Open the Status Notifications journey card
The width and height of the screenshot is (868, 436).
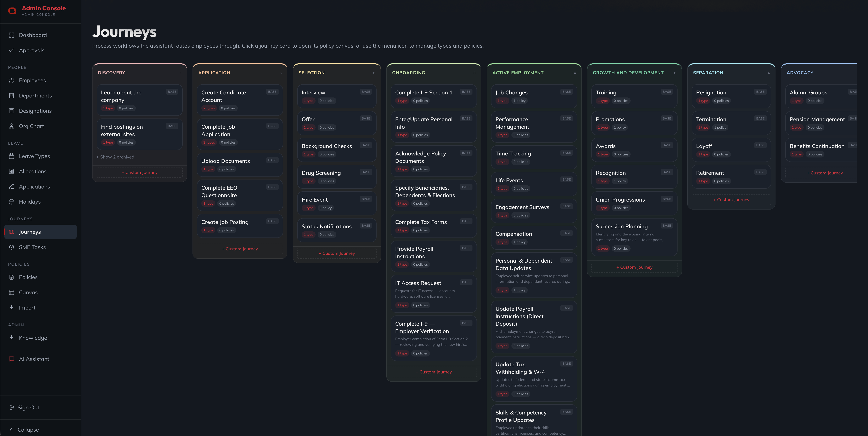pyautogui.click(x=337, y=230)
